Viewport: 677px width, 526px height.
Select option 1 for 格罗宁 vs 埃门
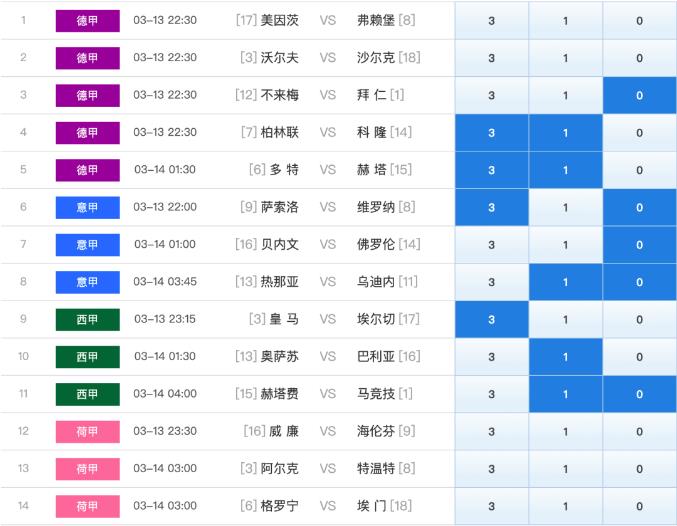[x=566, y=506]
